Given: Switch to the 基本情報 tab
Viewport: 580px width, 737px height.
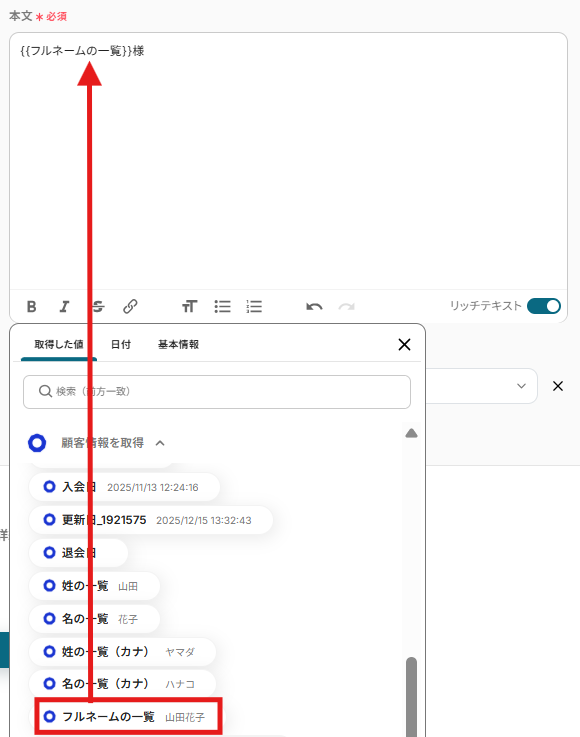Looking at the screenshot, I should click(x=178, y=345).
